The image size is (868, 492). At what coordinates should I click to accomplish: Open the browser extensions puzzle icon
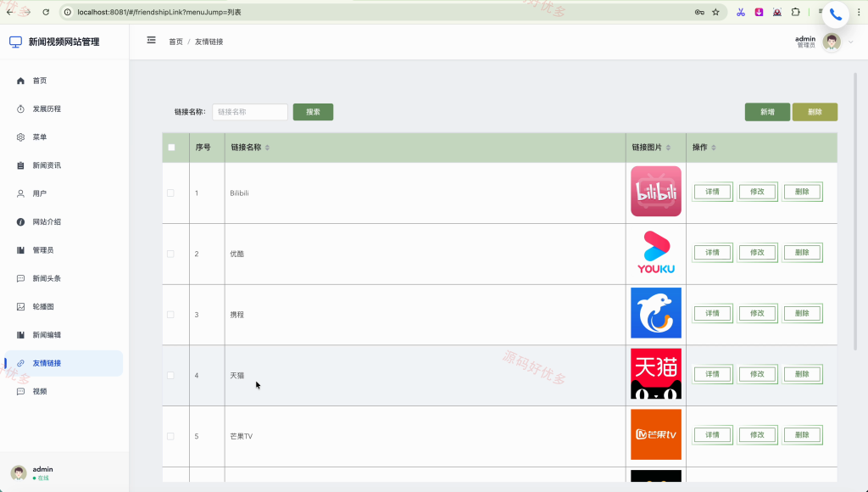coord(795,12)
